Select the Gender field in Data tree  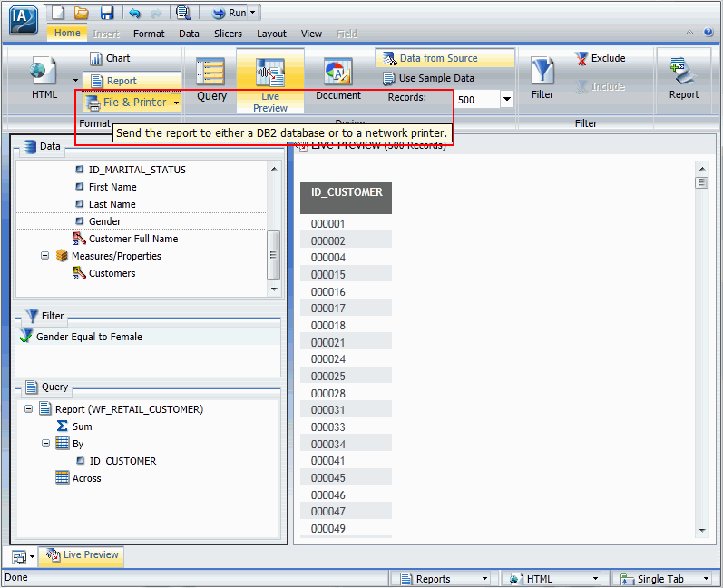point(104,221)
